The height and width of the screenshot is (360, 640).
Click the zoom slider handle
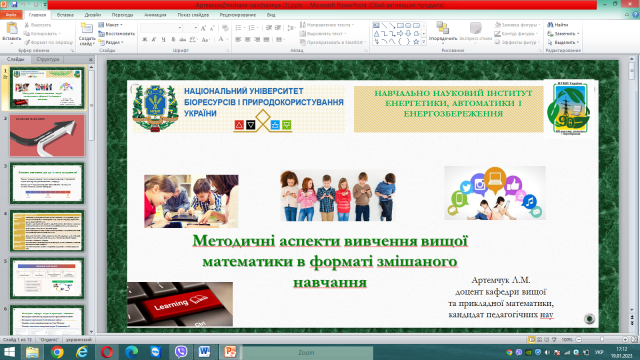602,340
